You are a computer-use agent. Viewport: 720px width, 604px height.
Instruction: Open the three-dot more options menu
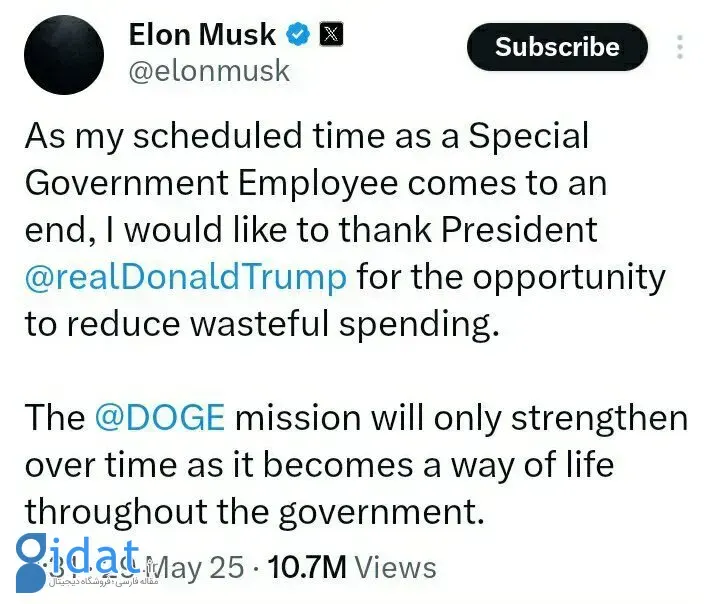(x=681, y=47)
